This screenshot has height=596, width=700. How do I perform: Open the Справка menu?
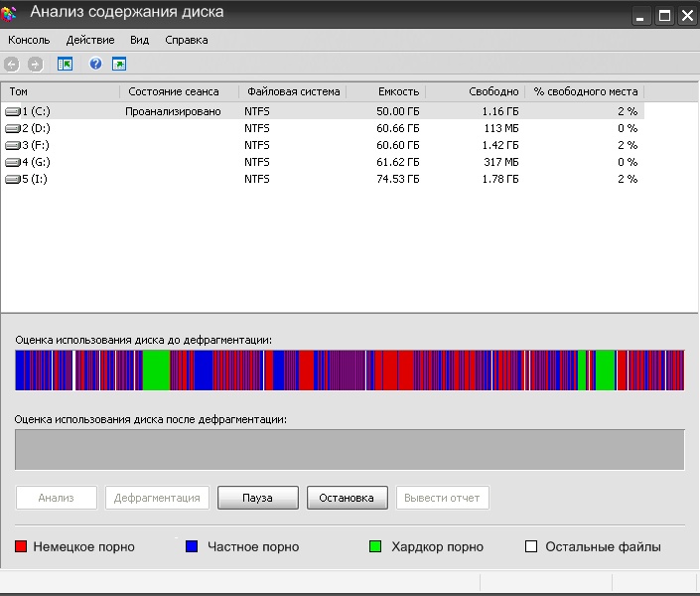pos(187,40)
